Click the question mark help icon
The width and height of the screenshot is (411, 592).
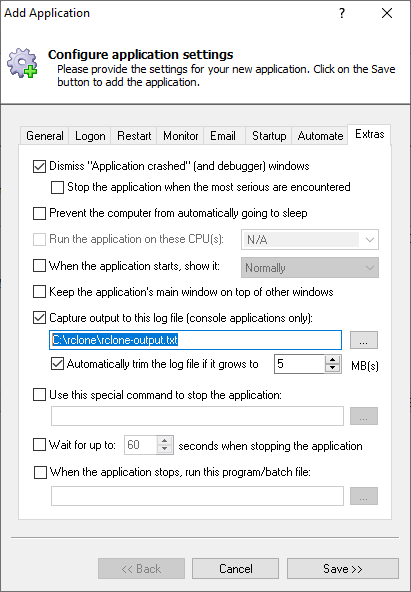pyautogui.click(x=342, y=13)
